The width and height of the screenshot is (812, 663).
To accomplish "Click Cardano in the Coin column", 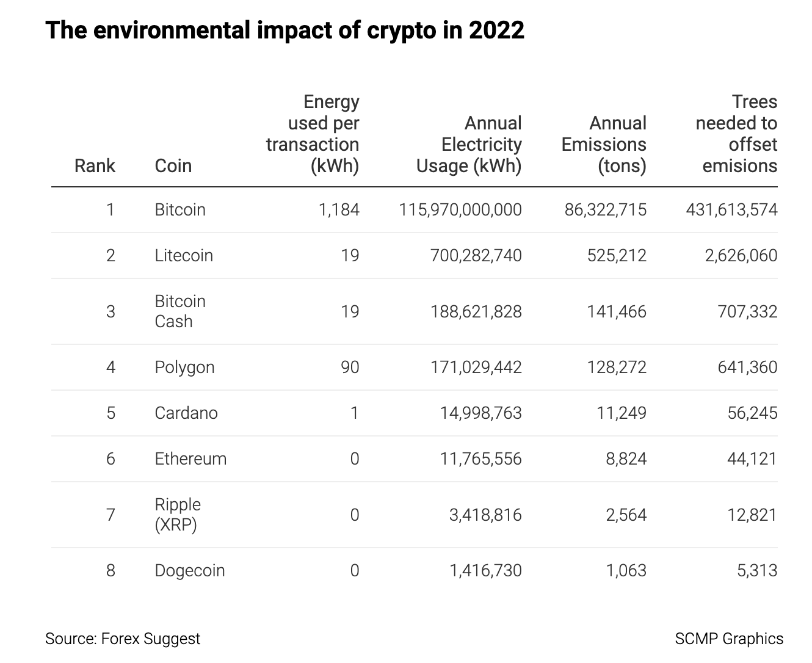I will click(x=186, y=413).
